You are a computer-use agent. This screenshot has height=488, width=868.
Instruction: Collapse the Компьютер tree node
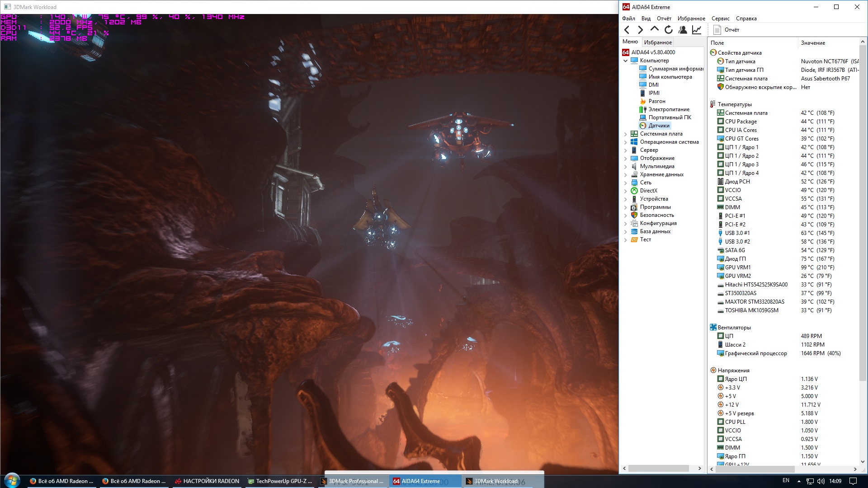coord(626,61)
